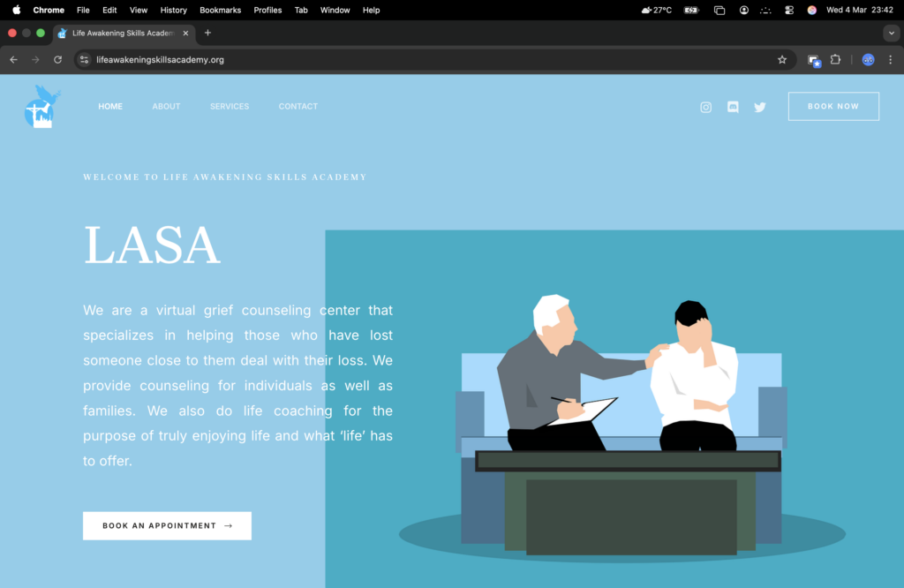Select the SERVICES navigation item
The image size is (904, 588).
(x=229, y=106)
